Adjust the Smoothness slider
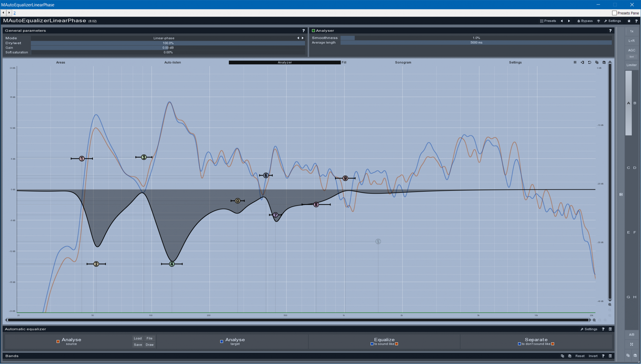This screenshot has height=364, width=641. point(476,38)
